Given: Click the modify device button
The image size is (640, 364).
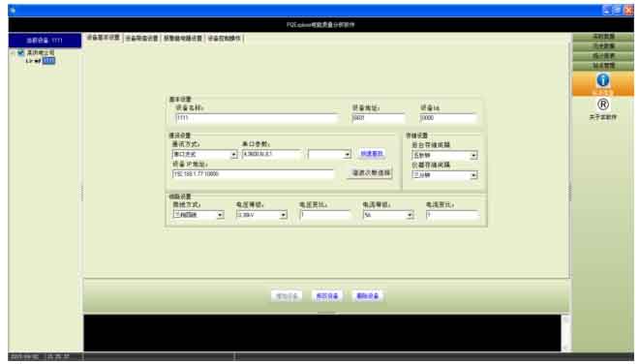Looking at the screenshot, I should (x=327, y=296).
